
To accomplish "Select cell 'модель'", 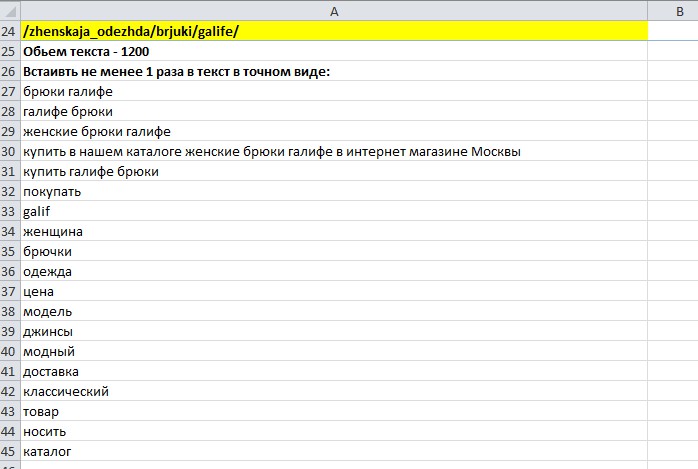I will coord(334,311).
